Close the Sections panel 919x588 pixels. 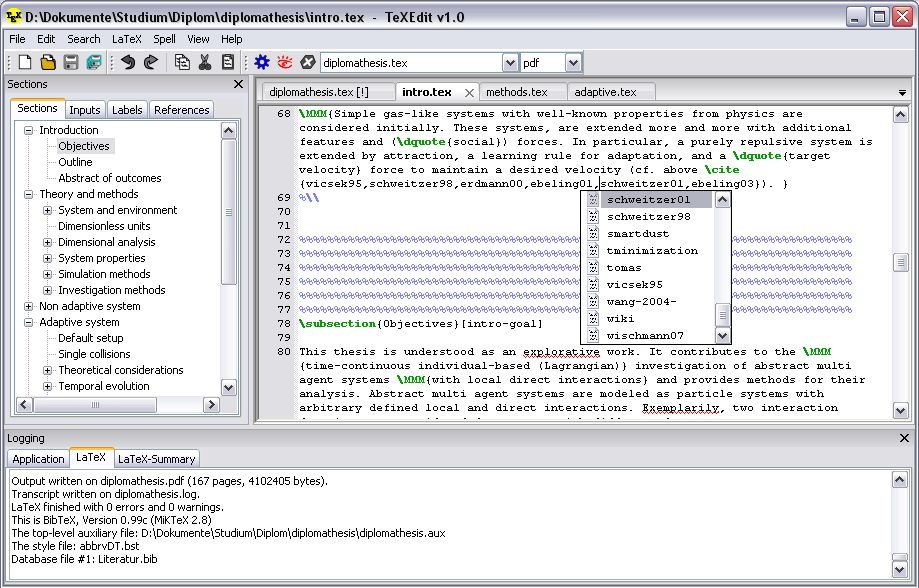238,85
